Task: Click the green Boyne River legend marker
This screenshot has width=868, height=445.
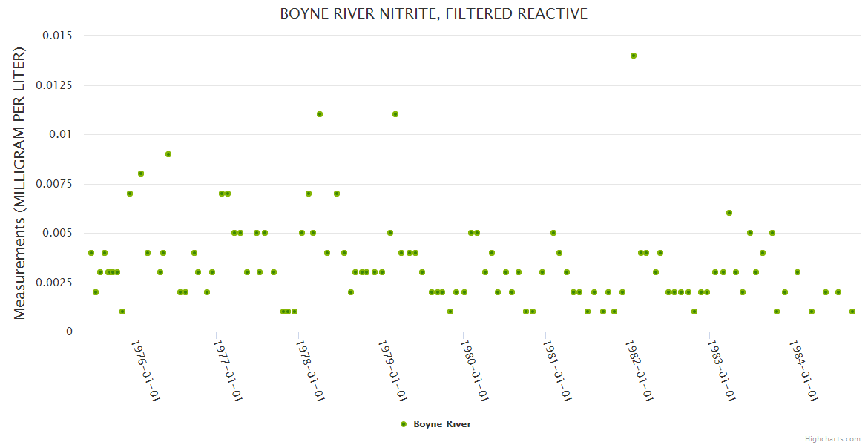Action: pyautogui.click(x=404, y=424)
